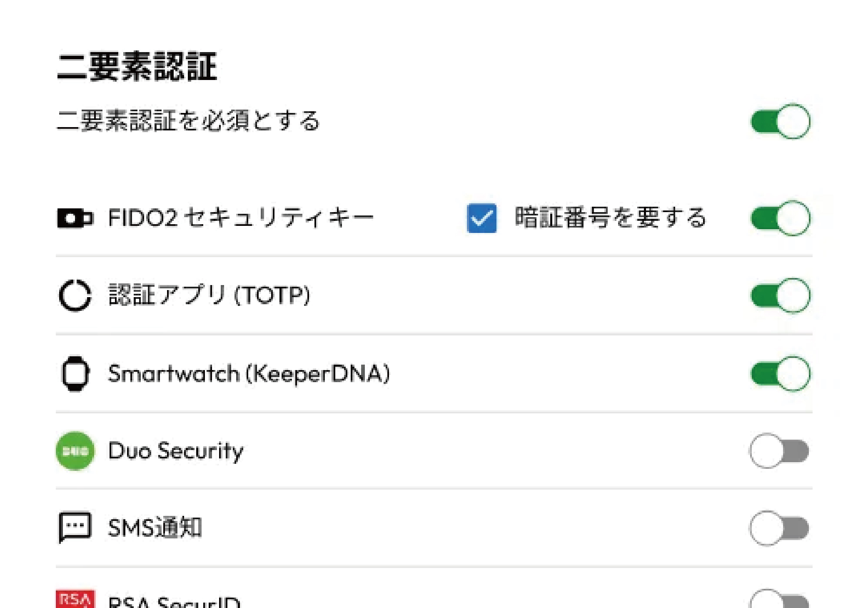
Task: Click the SMS通知 label text
Action: click(x=155, y=528)
